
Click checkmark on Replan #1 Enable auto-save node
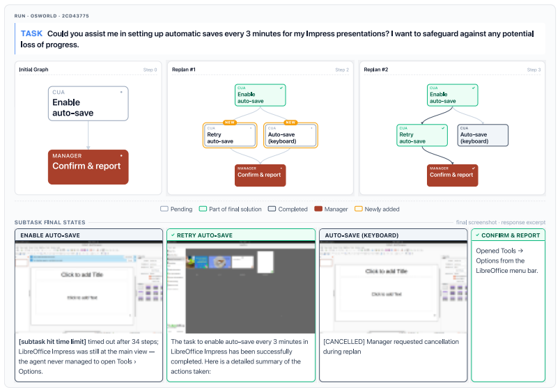(281, 88)
